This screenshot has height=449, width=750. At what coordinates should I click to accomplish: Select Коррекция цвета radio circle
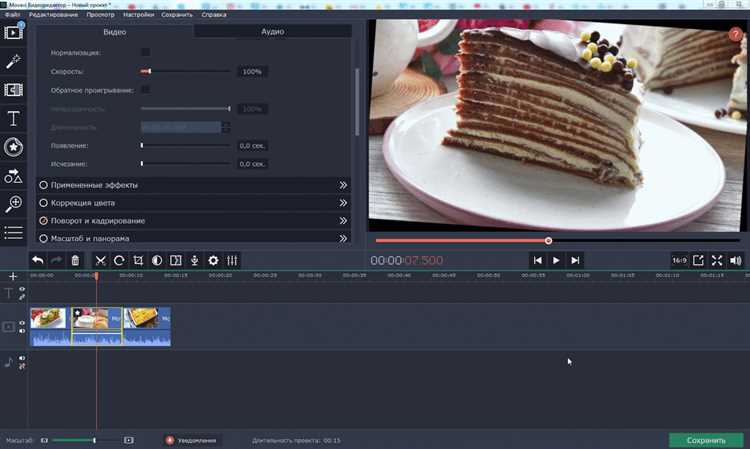tap(44, 203)
